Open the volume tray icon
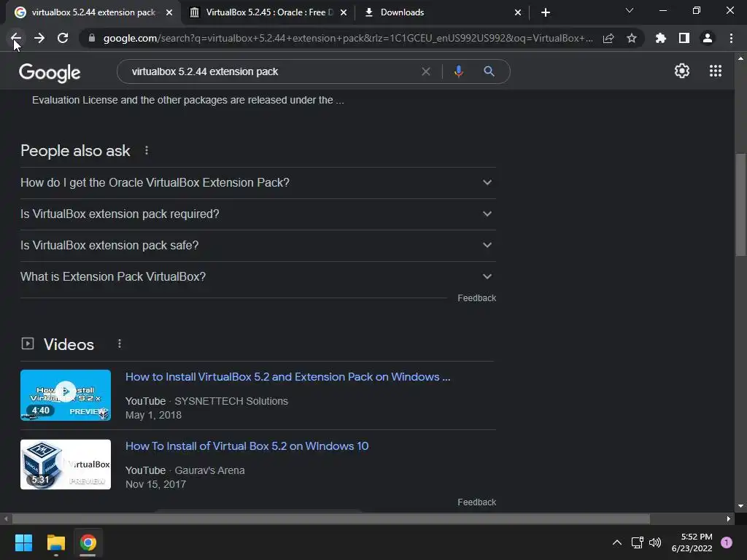The height and width of the screenshot is (560, 747). (655, 542)
